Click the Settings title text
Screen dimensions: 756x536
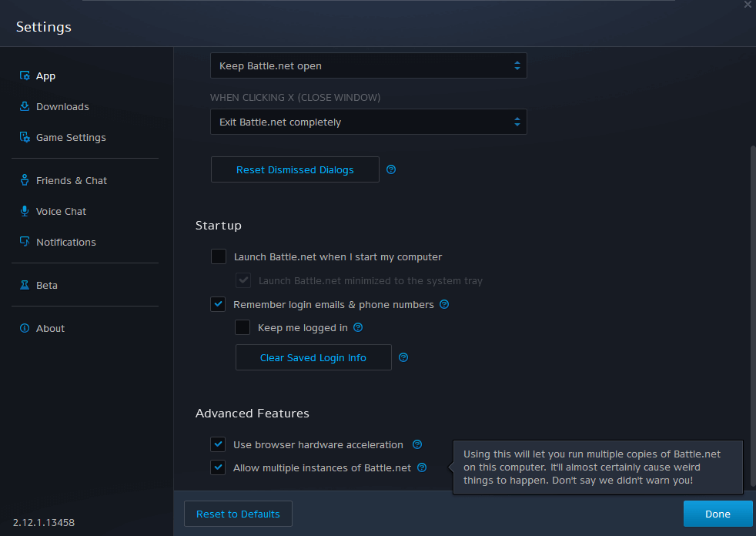44,27
